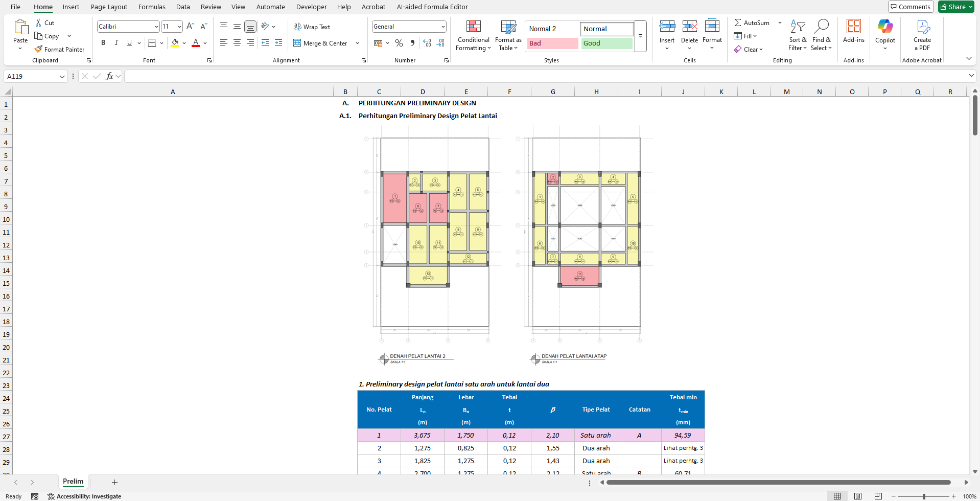This screenshot has height=501, width=980.
Task: Click the Percent Style icon
Action: click(x=399, y=43)
